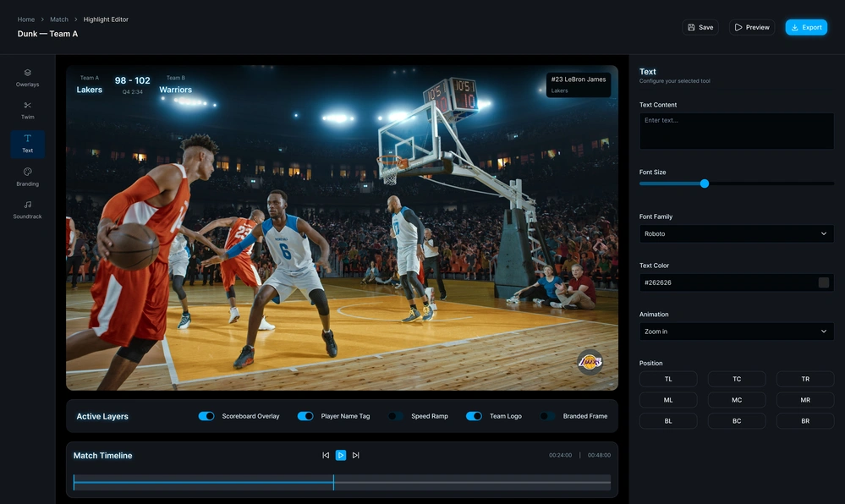This screenshot has height=504, width=845.
Task: Click the play button in timeline
Action: coord(341,455)
